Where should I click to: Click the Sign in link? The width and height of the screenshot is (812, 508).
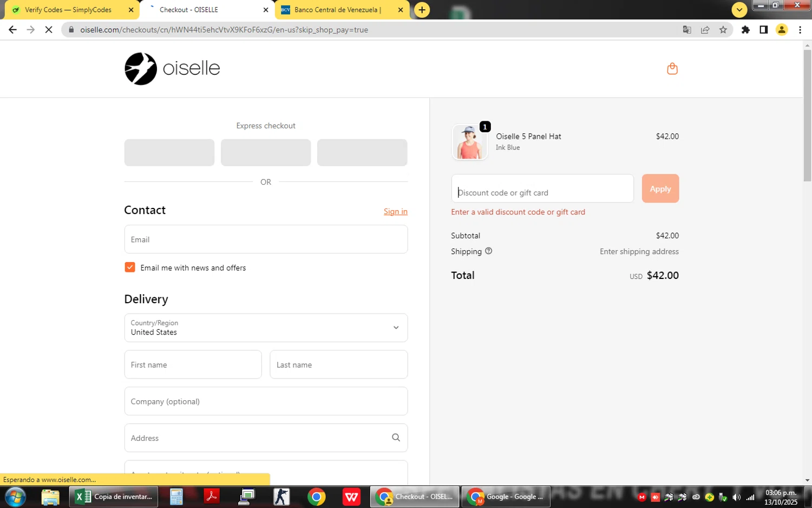pos(395,212)
